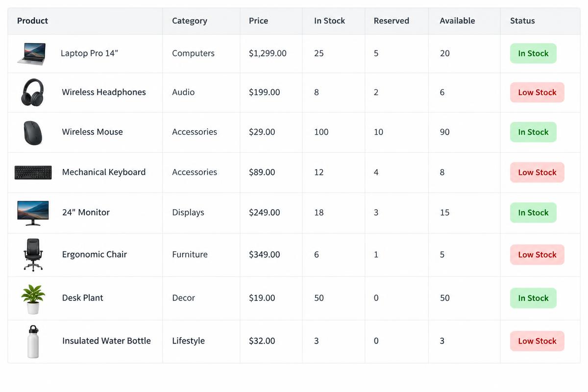Sort by the Reserved column header
Viewport: 588px width, 392px height.
[391, 21]
